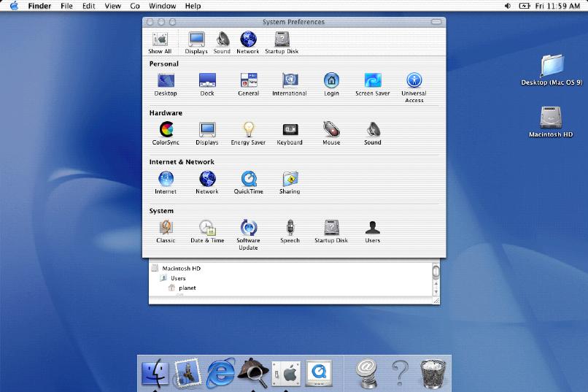
Task: Open the Go menu
Action: tap(135, 6)
